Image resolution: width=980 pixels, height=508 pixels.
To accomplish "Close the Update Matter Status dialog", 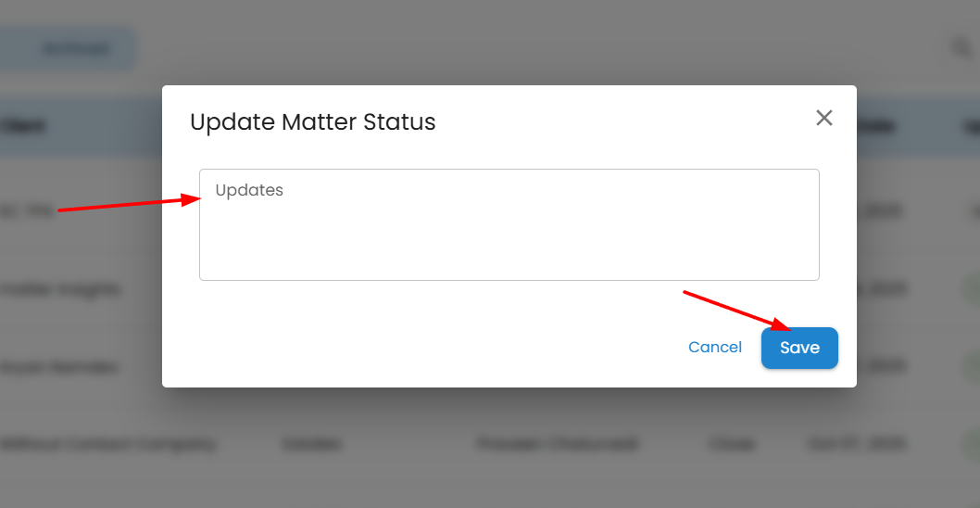I will tap(824, 118).
